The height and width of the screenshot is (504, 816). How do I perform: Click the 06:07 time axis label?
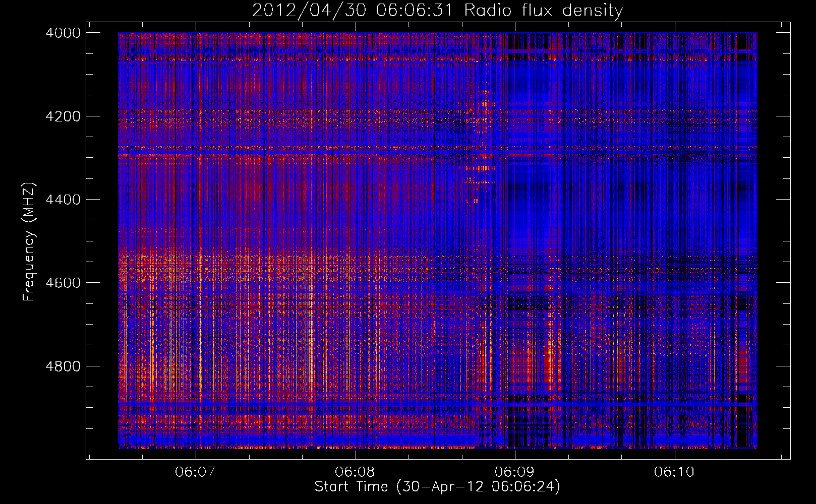tap(195, 472)
